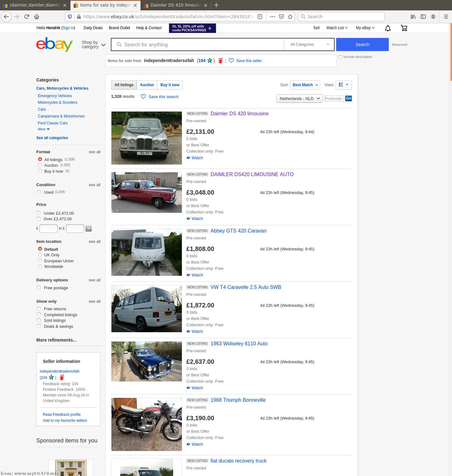Switch to the Auction listings tab
The image size is (452, 476).
click(147, 85)
